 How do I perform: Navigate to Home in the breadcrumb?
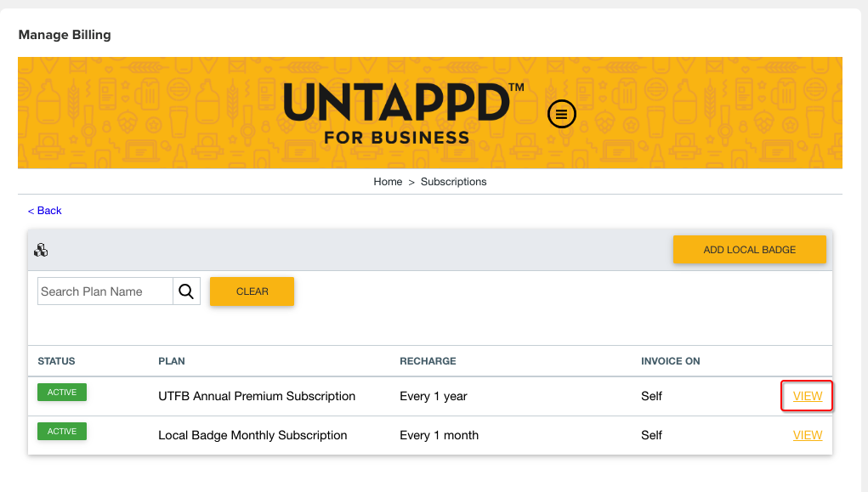(388, 182)
